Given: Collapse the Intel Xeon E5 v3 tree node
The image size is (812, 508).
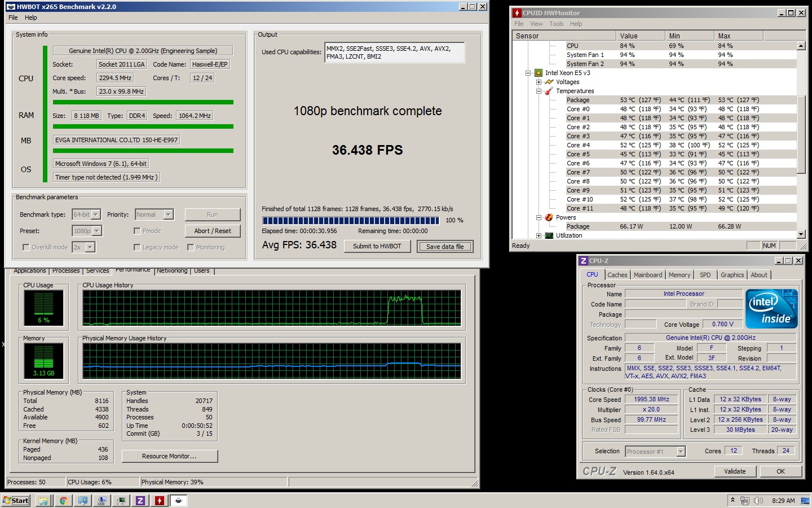Looking at the screenshot, I should pos(528,73).
